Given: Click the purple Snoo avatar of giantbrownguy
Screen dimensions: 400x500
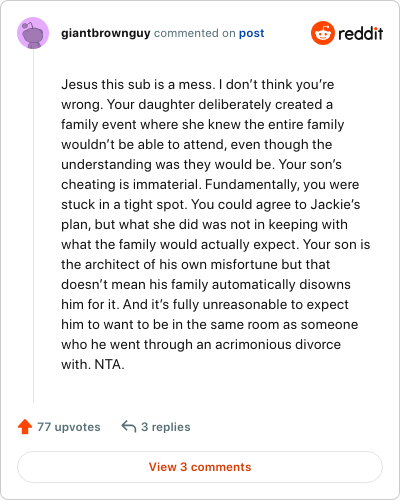Looking at the screenshot, I should (x=33, y=33).
